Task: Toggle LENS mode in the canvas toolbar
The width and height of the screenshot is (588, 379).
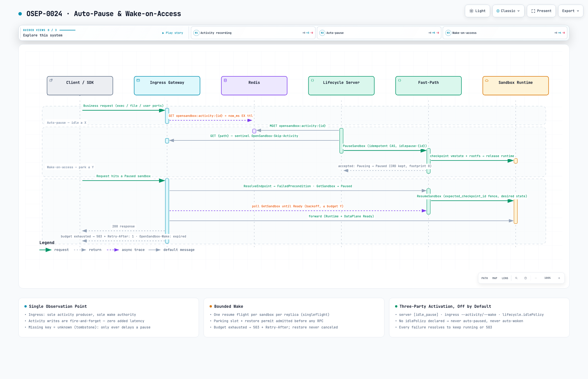Action: pyautogui.click(x=505, y=278)
